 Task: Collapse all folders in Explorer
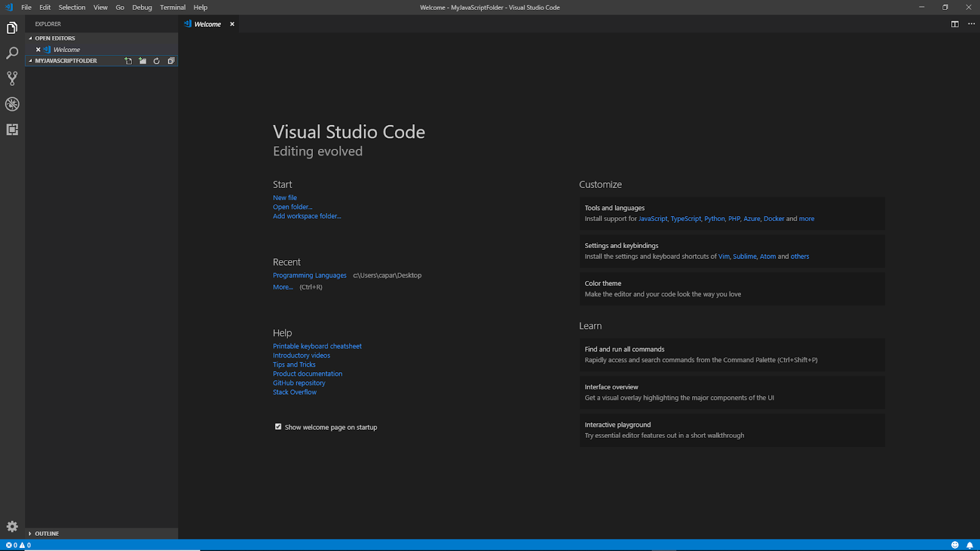tap(171, 61)
